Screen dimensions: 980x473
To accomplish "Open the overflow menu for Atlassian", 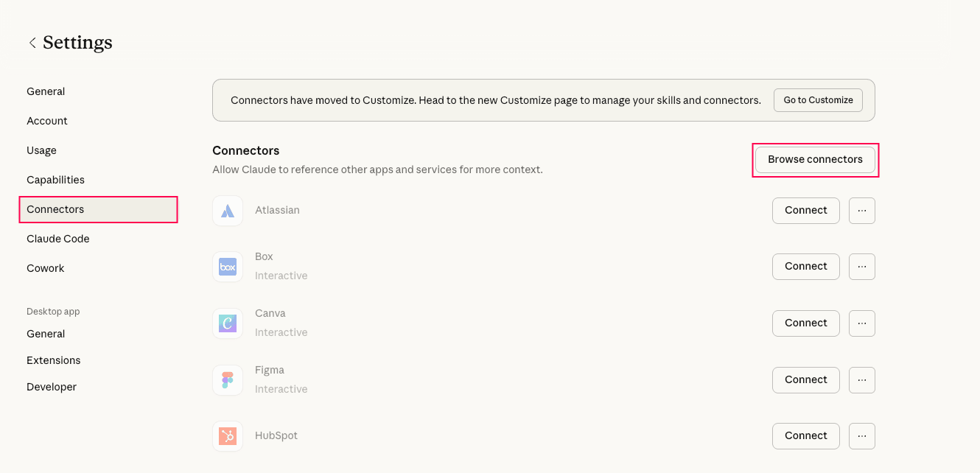I will [861, 210].
